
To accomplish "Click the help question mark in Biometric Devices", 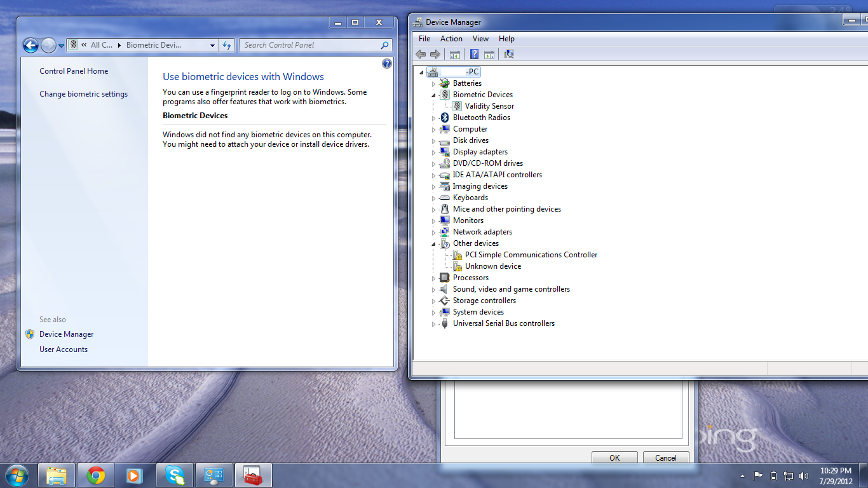I will click(387, 64).
